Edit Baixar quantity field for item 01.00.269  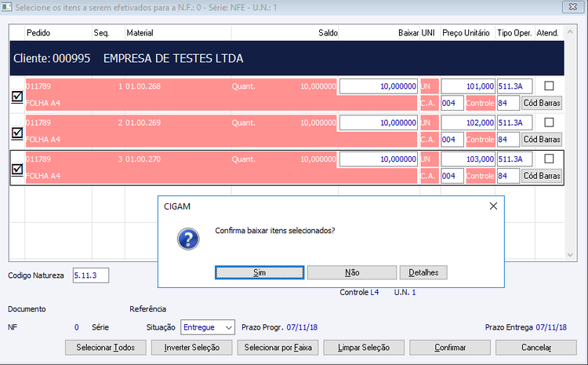point(379,122)
